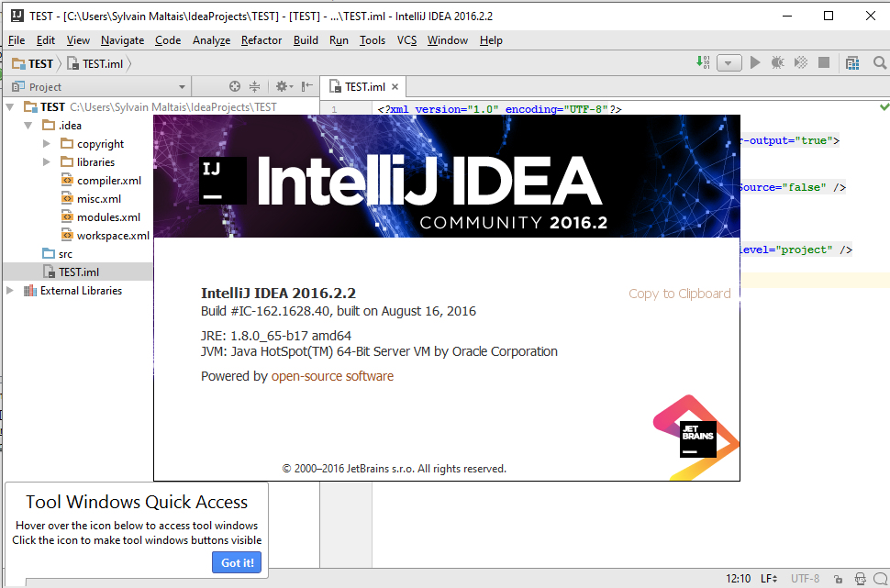Screen dimensions: 890x588
Task: Open Project Structure from the toolbar
Action: click(x=852, y=62)
